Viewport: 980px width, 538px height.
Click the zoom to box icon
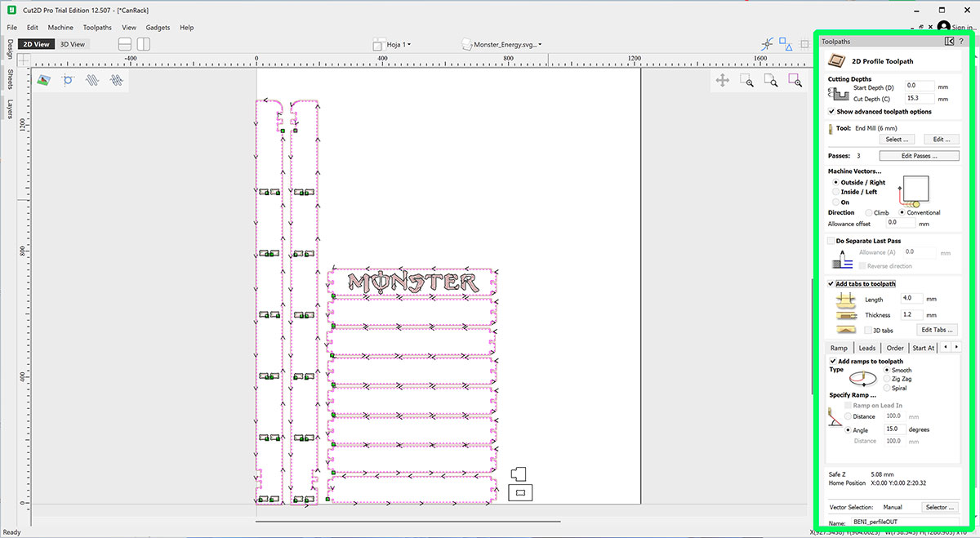tap(746, 80)
